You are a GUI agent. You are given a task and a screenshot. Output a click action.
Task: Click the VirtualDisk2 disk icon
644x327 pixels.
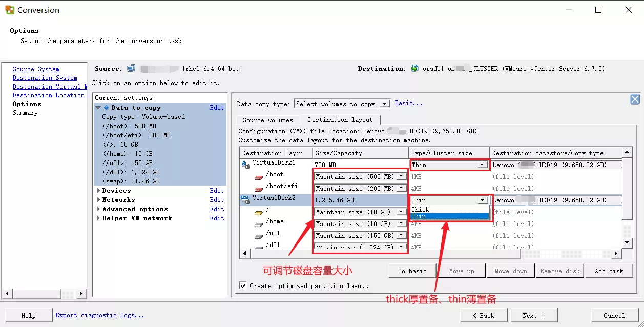[x=245, y=199]
